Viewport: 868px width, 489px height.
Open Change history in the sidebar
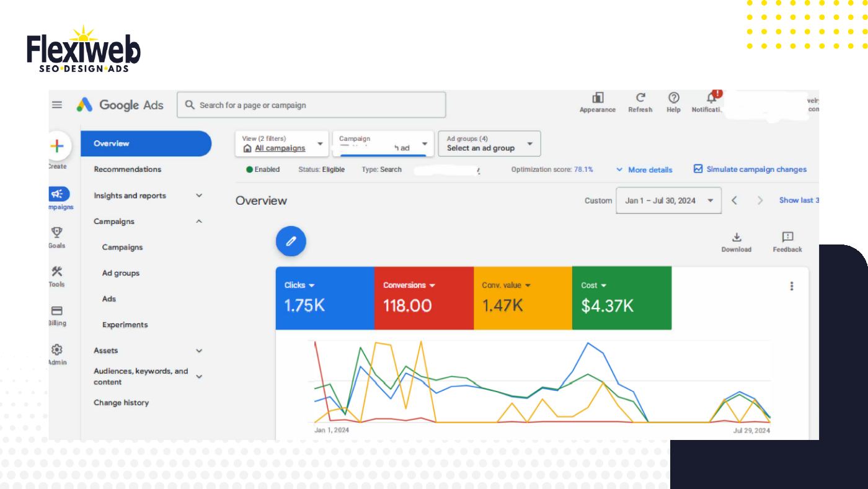[x=121, y=403]
